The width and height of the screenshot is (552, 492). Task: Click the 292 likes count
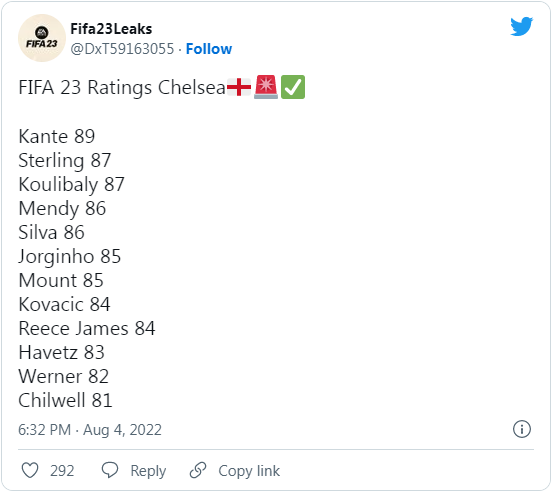click(x=62, y=471)
